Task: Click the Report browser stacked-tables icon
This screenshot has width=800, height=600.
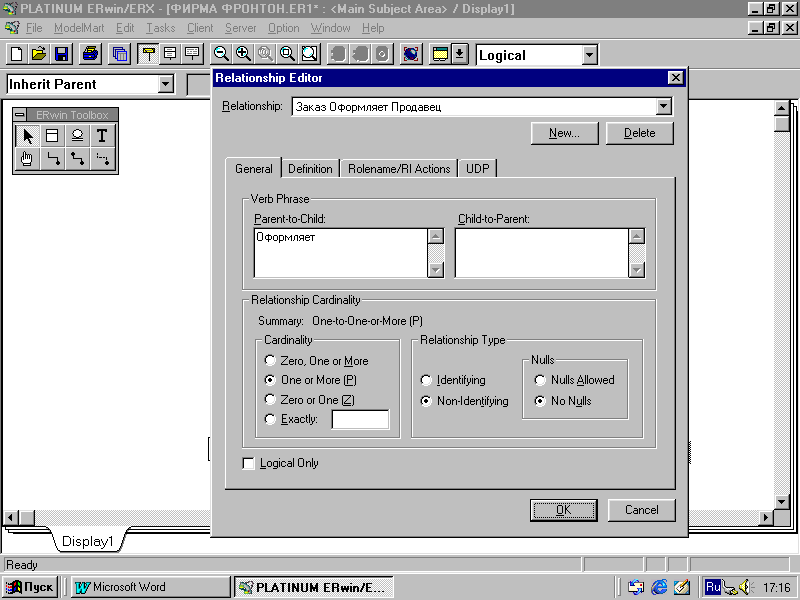Action: tap(119, 54)
